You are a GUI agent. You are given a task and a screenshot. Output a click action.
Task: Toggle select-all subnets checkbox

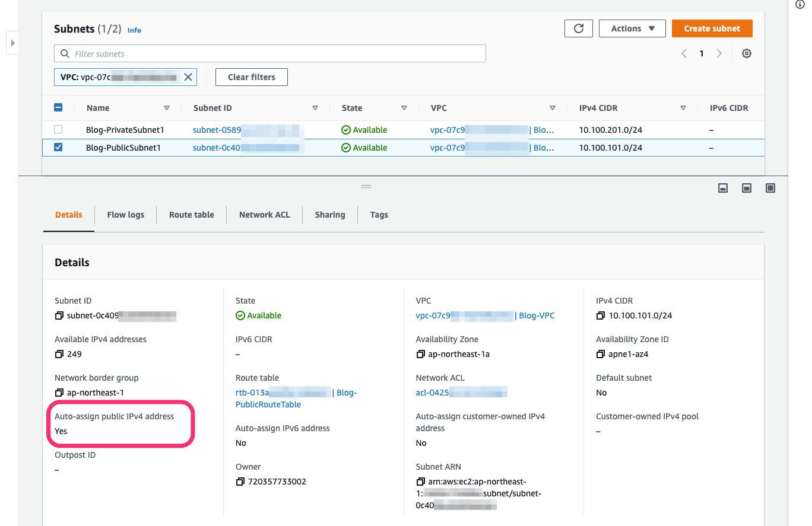[58, 108]
